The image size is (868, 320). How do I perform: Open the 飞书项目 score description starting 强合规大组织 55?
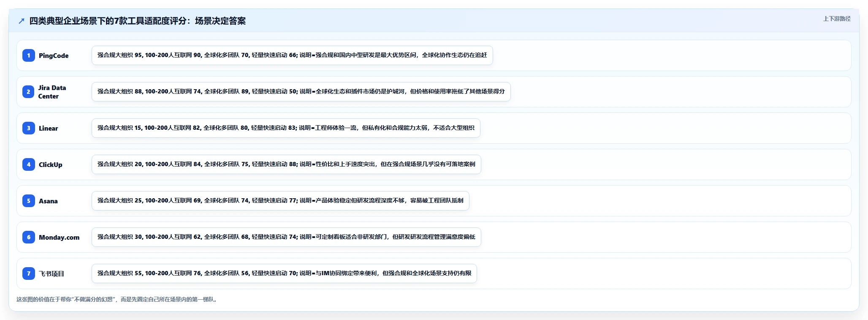click(284, 274)
